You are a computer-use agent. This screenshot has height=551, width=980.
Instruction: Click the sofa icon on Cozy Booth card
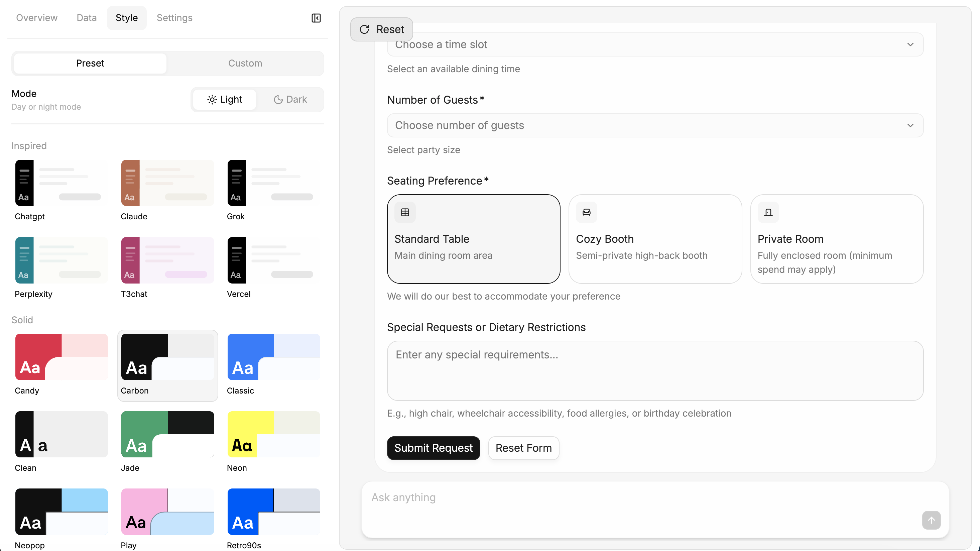tap(586, 212)
